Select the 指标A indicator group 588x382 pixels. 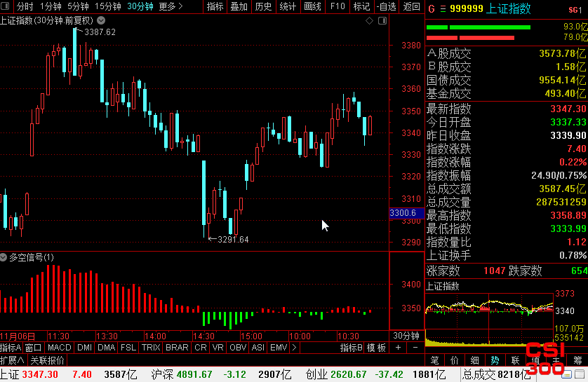[11, 348]
